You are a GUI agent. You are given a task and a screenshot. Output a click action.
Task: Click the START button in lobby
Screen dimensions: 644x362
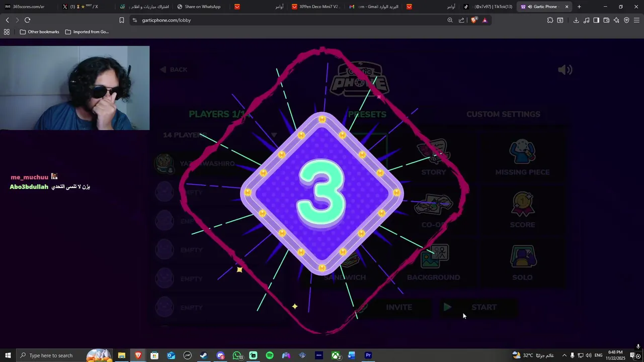pos(478,307)
